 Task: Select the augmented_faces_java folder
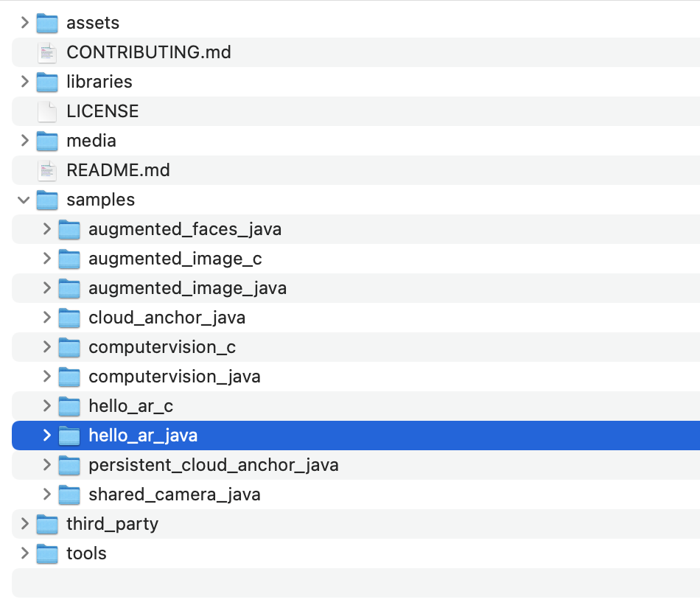(184, 229)
